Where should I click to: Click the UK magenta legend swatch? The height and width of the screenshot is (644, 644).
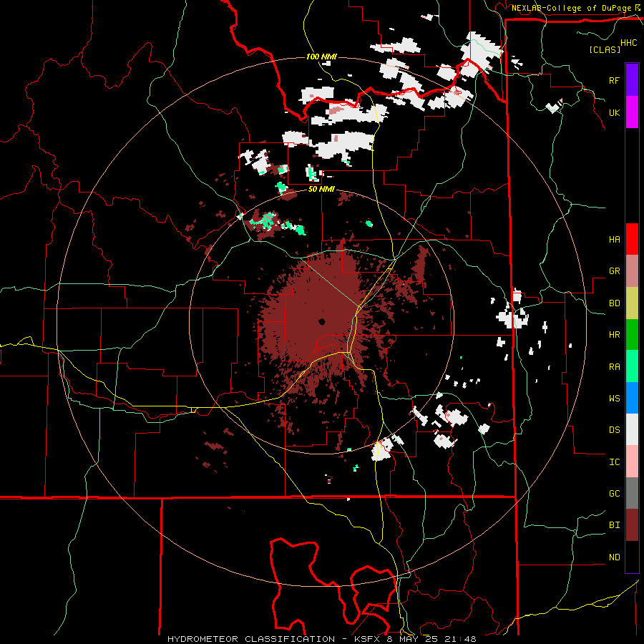632,112
